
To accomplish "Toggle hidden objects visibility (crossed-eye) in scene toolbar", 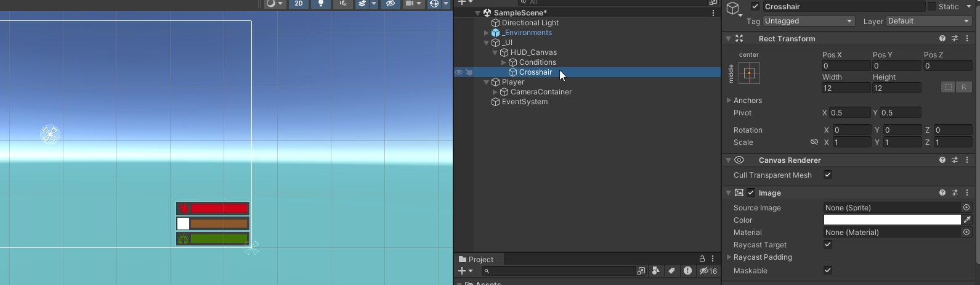I will click(390, 4).
